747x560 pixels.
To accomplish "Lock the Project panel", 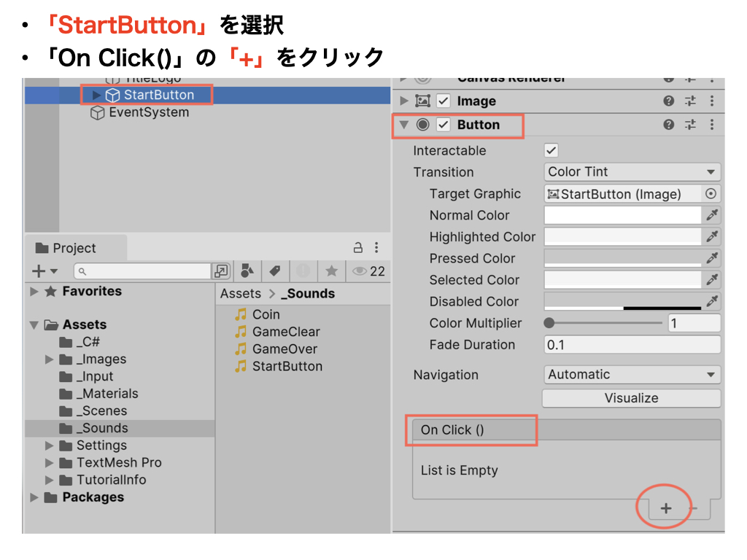I will [x=358, y=247].
